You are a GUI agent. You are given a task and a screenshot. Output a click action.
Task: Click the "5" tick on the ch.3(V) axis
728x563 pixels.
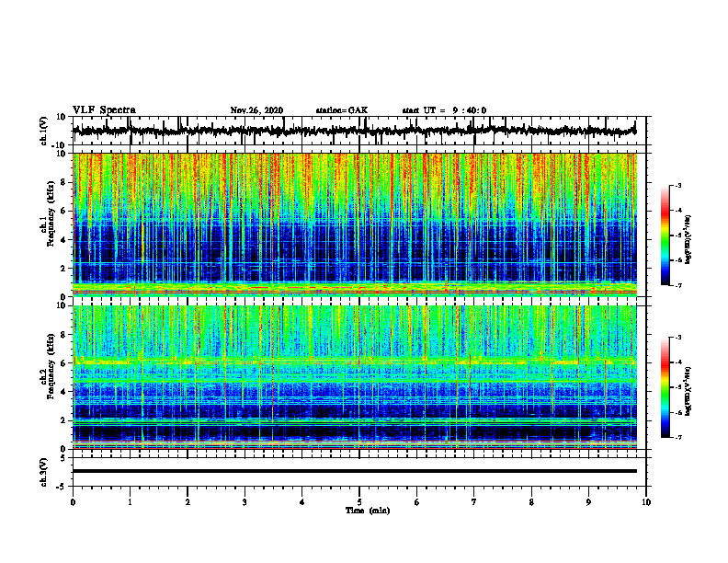[x=63, y=458]
